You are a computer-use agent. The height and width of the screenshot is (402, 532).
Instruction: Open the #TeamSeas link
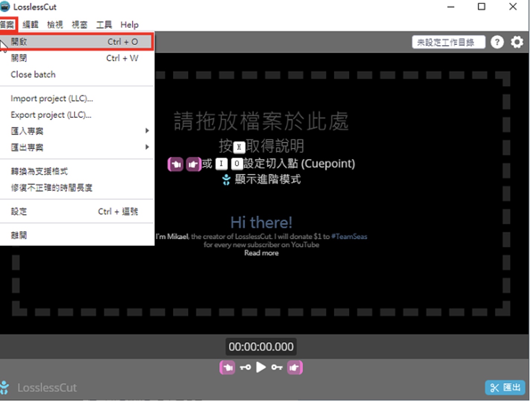point(349,236)
